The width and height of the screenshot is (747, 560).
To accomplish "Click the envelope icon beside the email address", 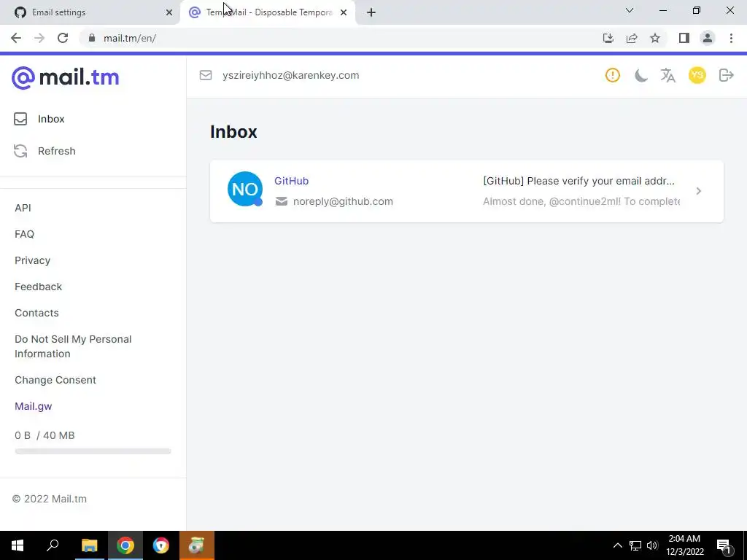I will coord(206,75).
